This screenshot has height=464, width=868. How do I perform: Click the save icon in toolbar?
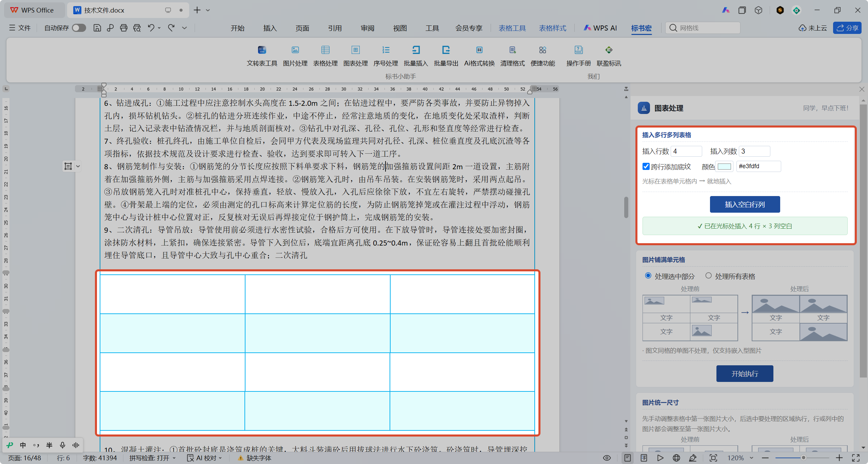tap(97, 28)
